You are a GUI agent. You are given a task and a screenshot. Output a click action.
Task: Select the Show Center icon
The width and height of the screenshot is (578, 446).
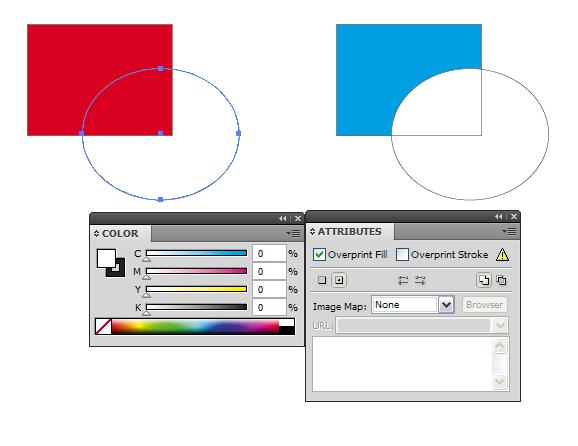click(339, 280)
